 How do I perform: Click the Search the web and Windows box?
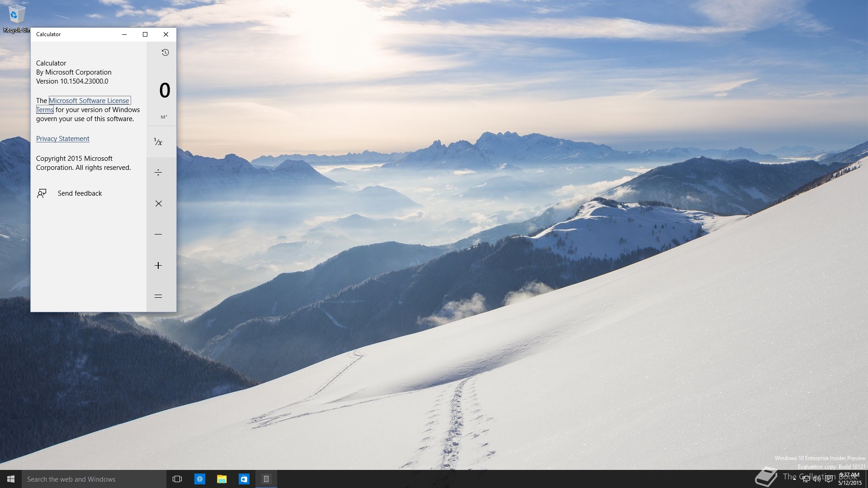[94, 479]
